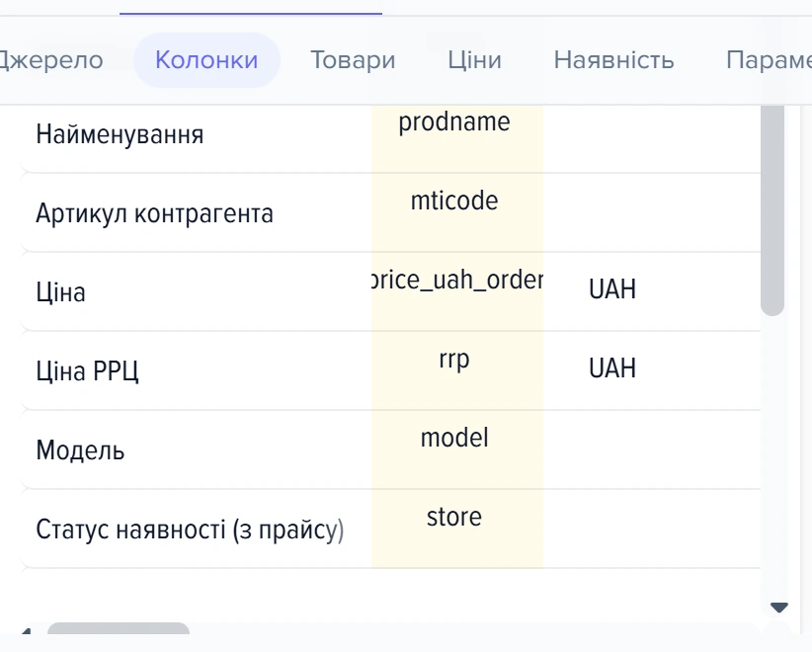Open the Ціни tab
Viewport: 812px width, 652px height.
[x=474, y=60]
